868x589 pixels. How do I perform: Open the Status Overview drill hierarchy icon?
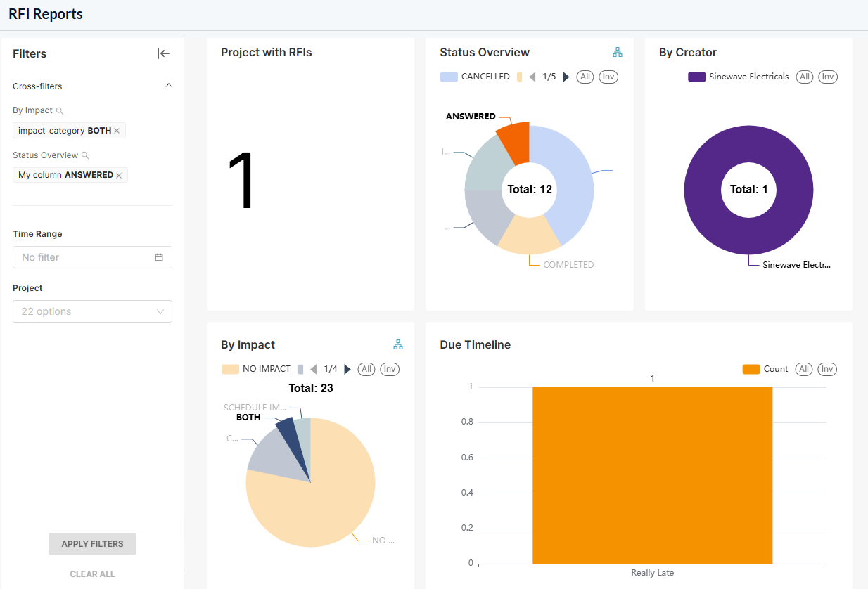[618, 52]
